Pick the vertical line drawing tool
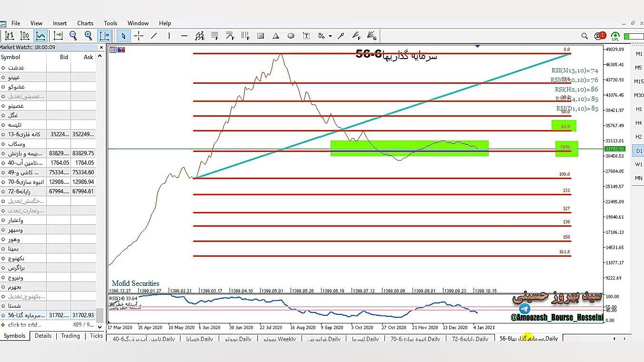Viewport: 644px width, 362px height. (x=169, y=36)
